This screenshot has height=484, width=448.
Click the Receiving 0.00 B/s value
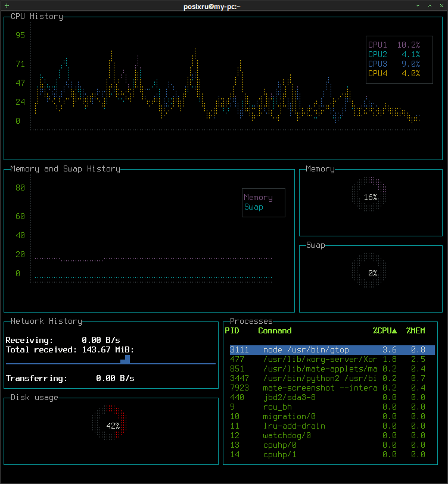(x=101, y=340)
